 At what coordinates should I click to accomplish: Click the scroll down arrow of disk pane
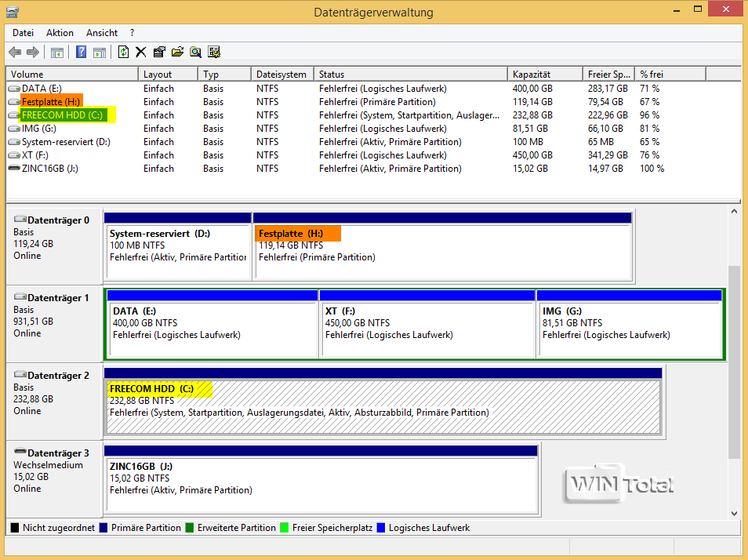pyautogui.click(x=734, y=513)
